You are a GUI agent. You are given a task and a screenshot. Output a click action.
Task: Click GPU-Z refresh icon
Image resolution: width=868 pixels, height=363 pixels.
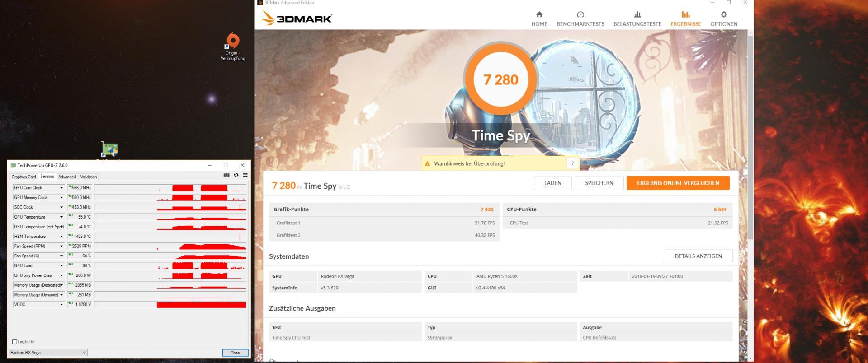tap(236, 175)
